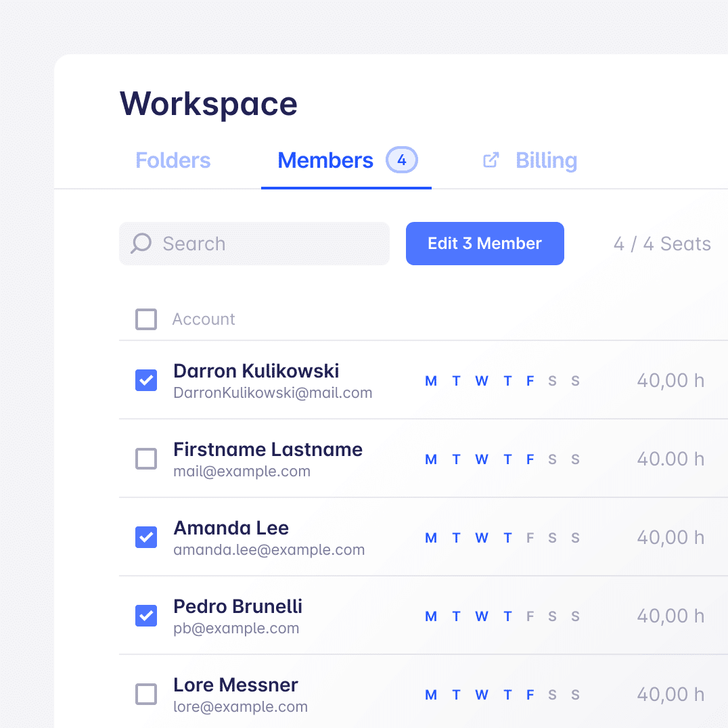Screen dimensions: 728x728
Task: Switch to the Folders tab
Action: pyautogui.click(x=173, y=160)
